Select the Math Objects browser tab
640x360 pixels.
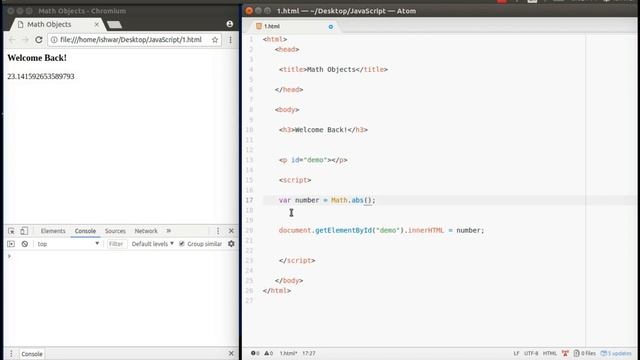(x=57, y=24)
